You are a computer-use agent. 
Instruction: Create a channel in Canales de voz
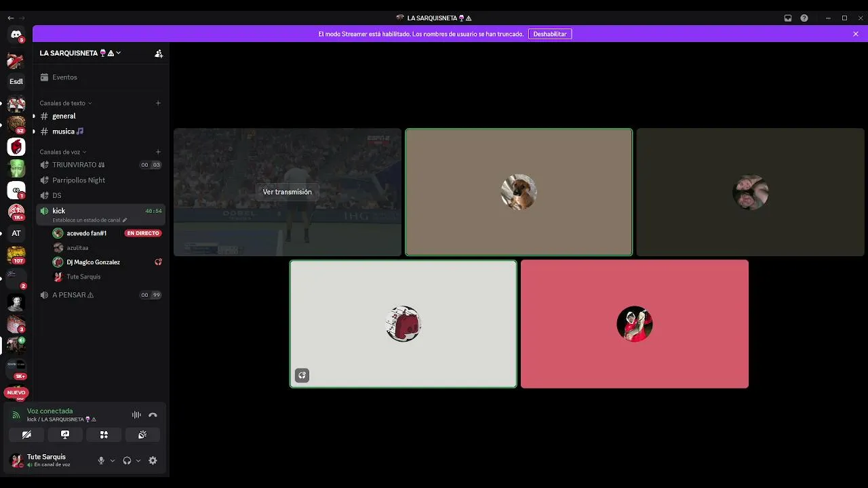click(158, 152)
